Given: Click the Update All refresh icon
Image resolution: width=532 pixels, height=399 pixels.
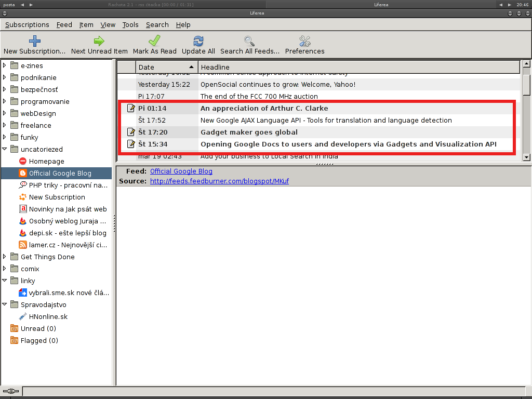Looking at the screenshot, I should [x=198, y=41].
